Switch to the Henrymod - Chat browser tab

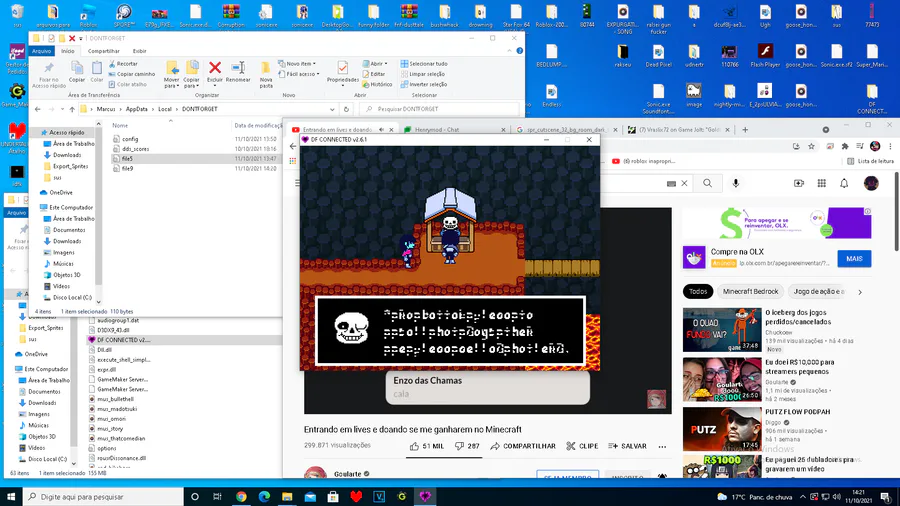(452, 130)
